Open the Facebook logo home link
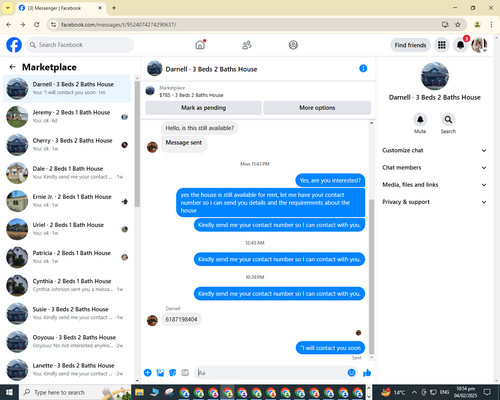Screen dimensions: 500x400 coord(14,45)
